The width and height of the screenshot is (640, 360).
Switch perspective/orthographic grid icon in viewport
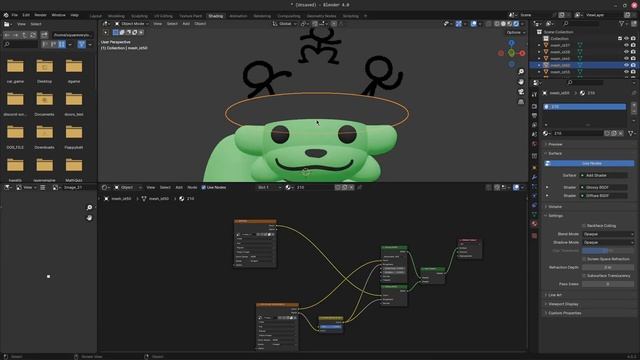click(x=521, y=102)
